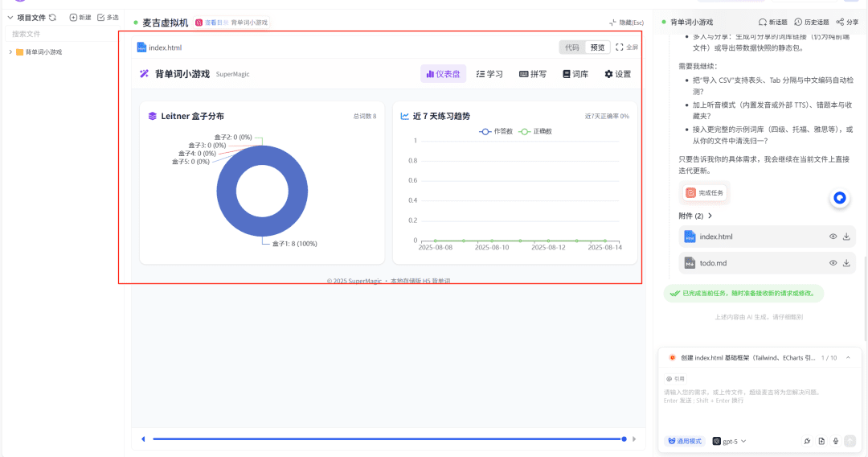Refresh the project files list
This screenshot has width=868, height=457.
pos(52,17)
